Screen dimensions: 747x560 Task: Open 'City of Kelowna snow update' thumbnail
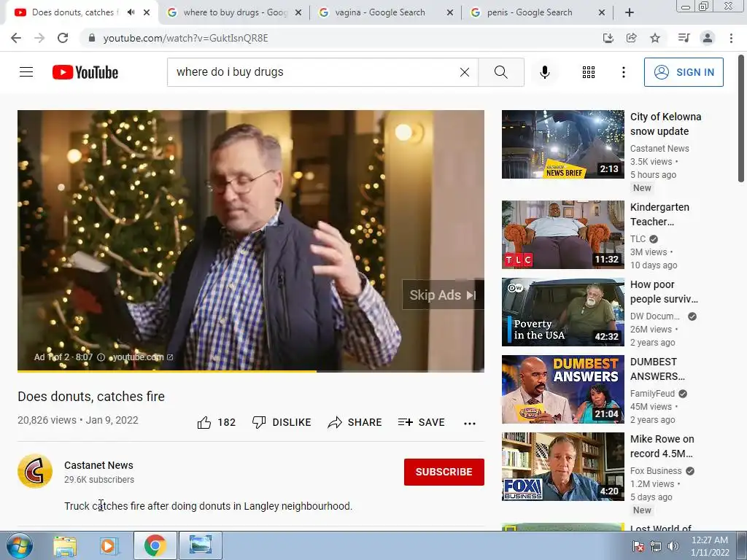[562, 144]
